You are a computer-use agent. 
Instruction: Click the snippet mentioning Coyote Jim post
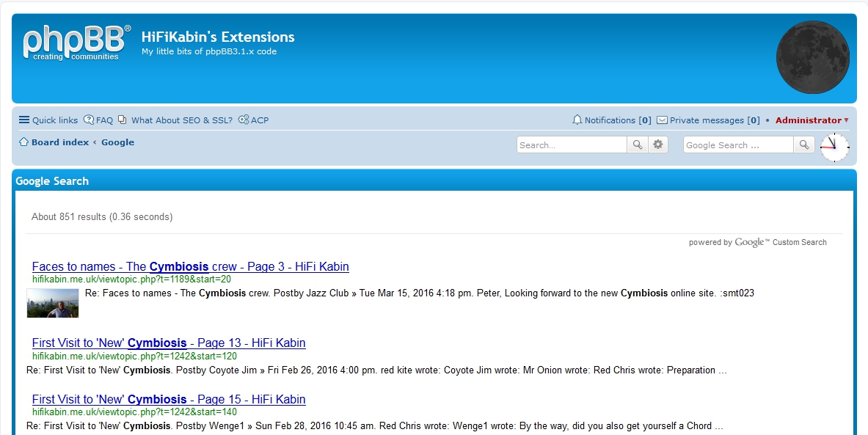[x=376, y=370]
